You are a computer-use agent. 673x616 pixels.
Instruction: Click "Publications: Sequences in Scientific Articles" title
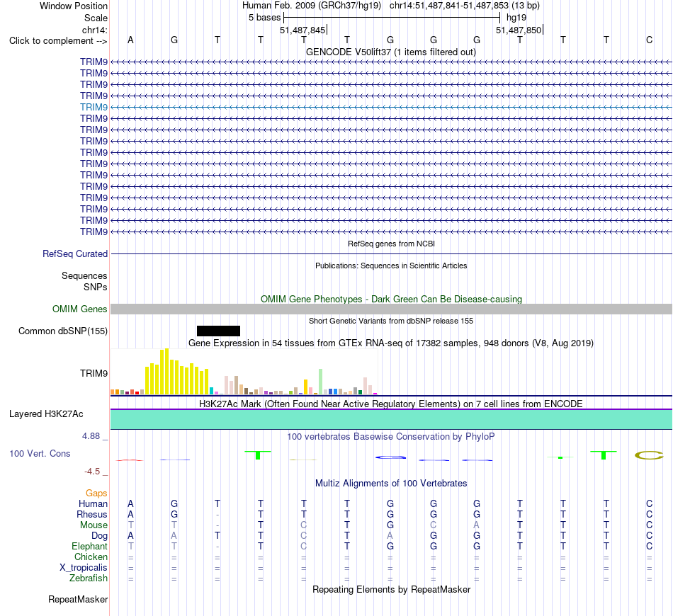[x=391, y=266]
